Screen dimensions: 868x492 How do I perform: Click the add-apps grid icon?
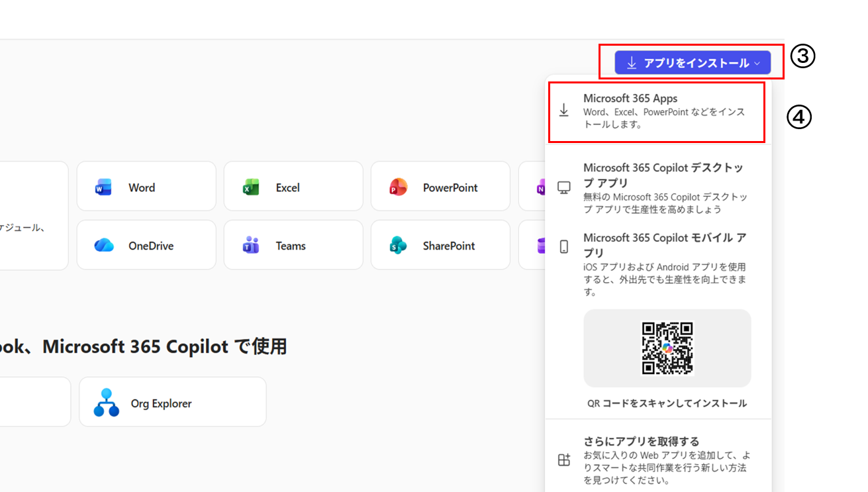point(564,460)
